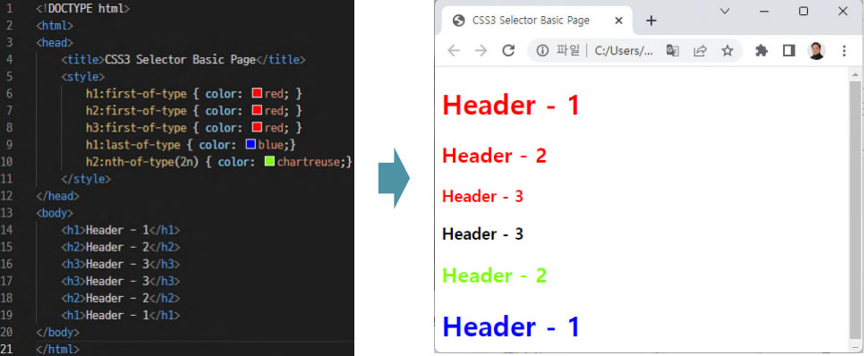Click the red swatch on h1:first-of-type line
The height and width of the screenshot is (356, 868).
click(257, 93)
